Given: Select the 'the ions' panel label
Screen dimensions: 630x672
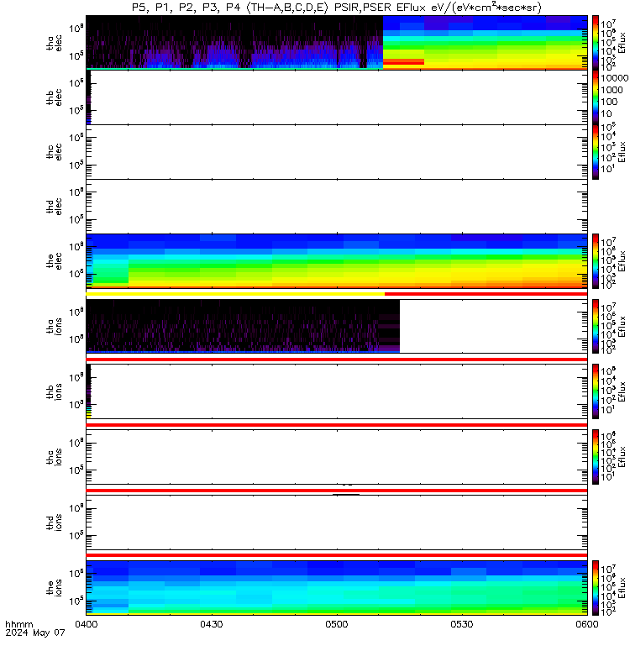Looking at the screenshot, I should [54, 588].
